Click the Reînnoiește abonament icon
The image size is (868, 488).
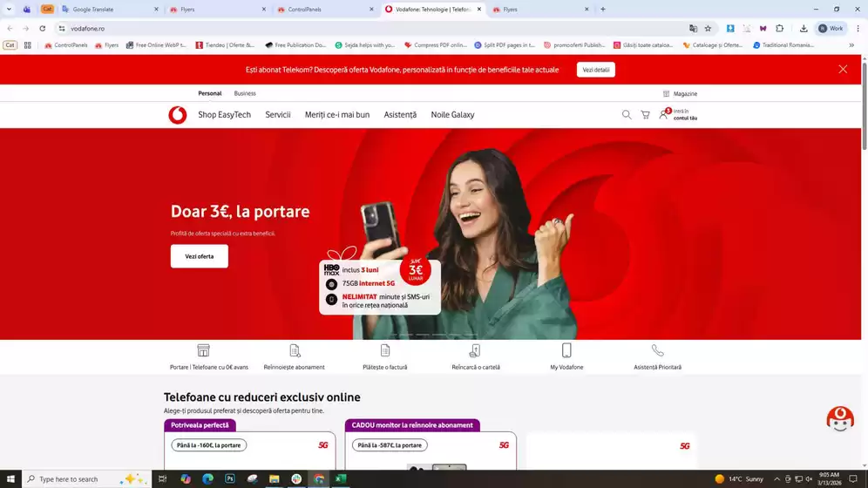pos(295,350)
